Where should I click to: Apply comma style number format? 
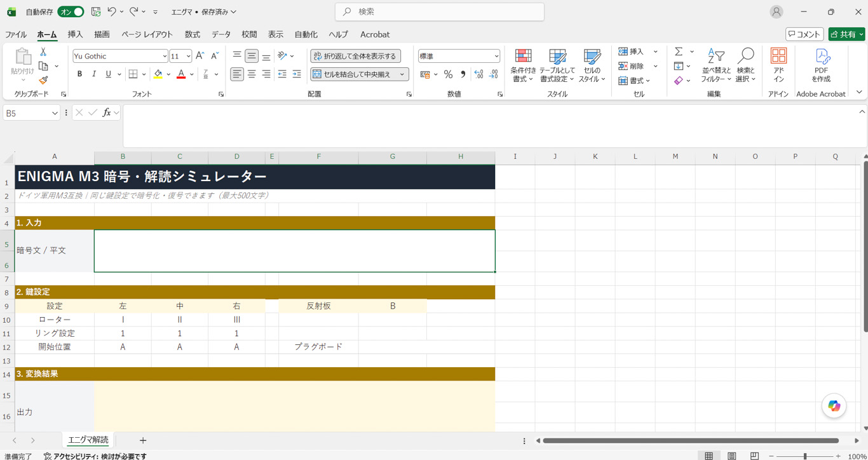pos(463,74)
